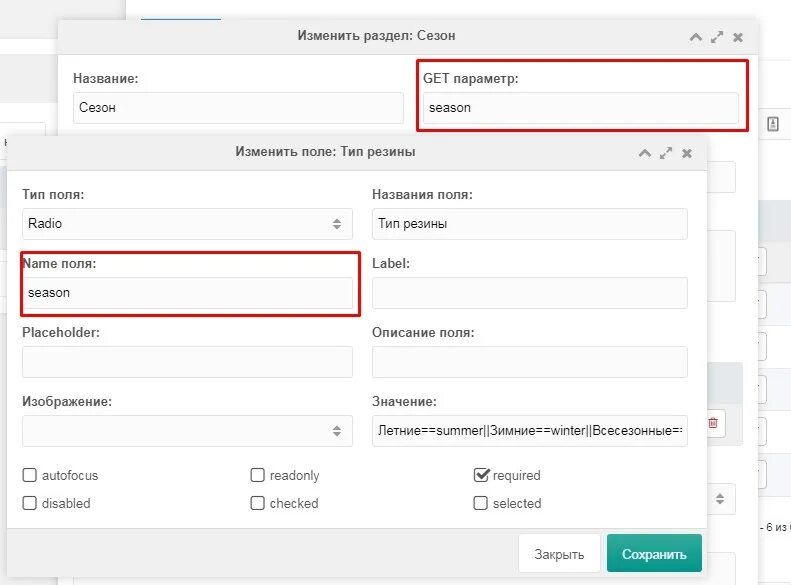Collapse the 'Изменить поле: Тип резины' dialog
The width and height of the screenshot is (791, 585).
[x=645, y=153]
